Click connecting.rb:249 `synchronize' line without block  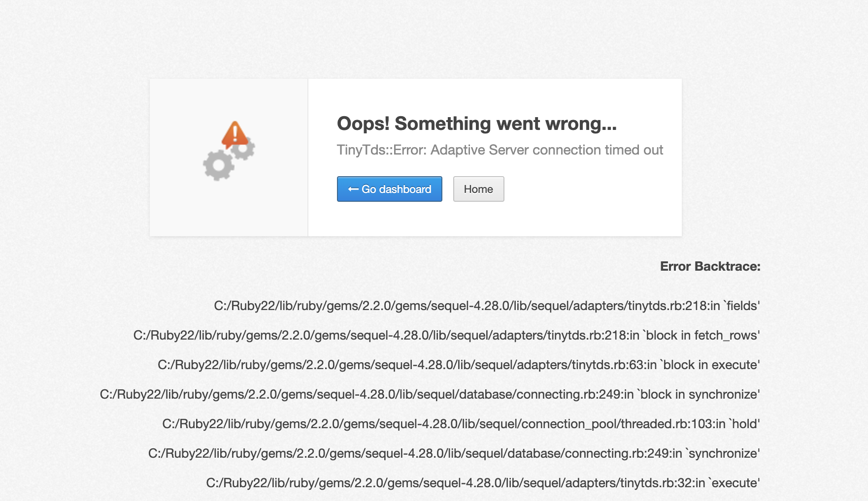(x=454, y=453)
